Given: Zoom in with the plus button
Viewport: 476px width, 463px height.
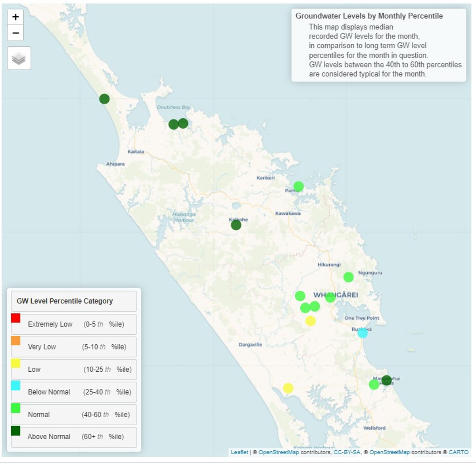Looking at the screenshot, I should pyautogui.click(x=15, y=17).
